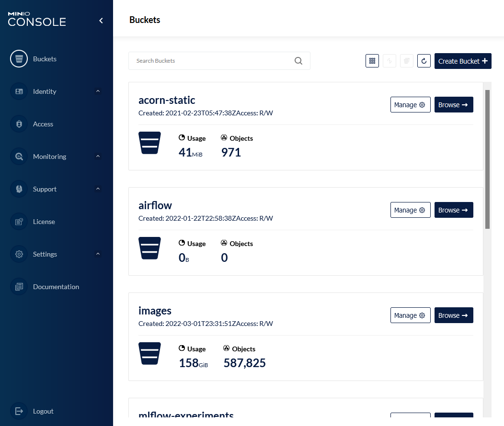
Task: Expand the Identity submenu arrow
Action: (x=98, y=91)
